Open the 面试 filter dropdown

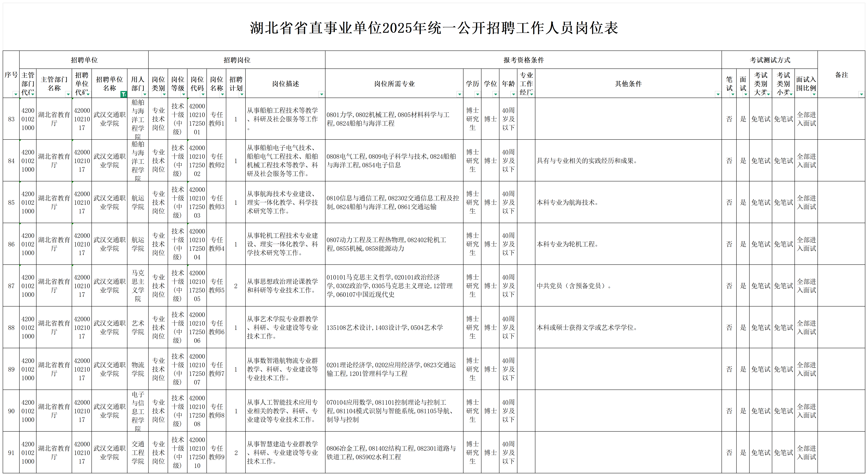(746, 94)
